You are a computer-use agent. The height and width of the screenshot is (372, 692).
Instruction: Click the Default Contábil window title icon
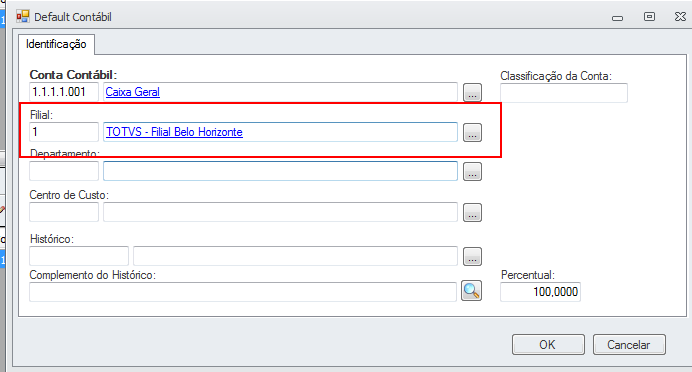(x=23, y=17)
